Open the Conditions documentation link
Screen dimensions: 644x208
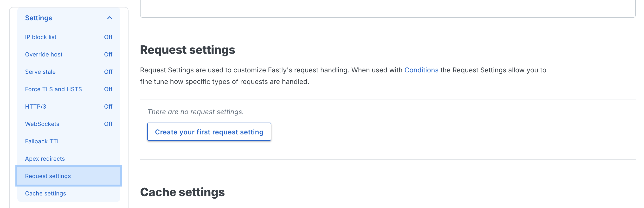point(421,70)
